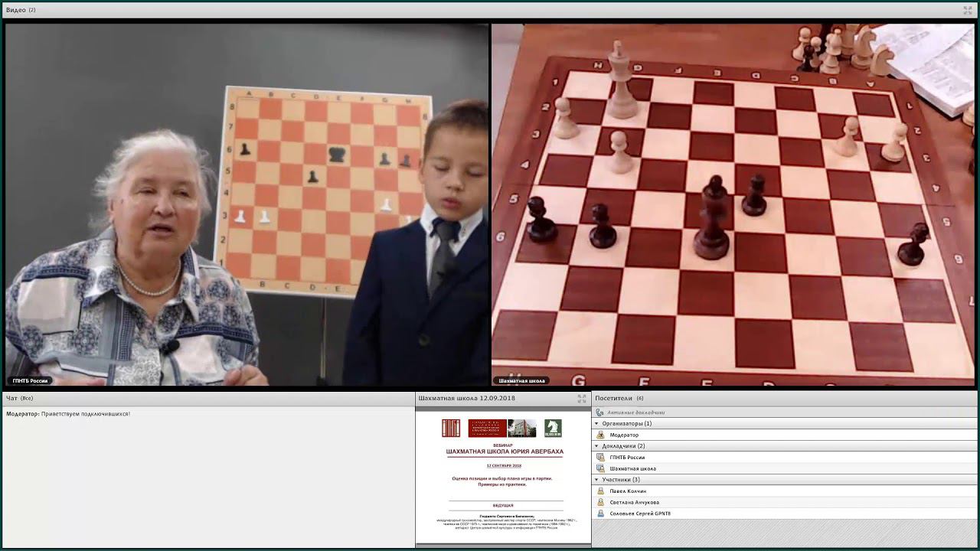The image size is (980, 551).
Task: Select participant name Светлана Анчукова
Action: (x=634, y=502)
